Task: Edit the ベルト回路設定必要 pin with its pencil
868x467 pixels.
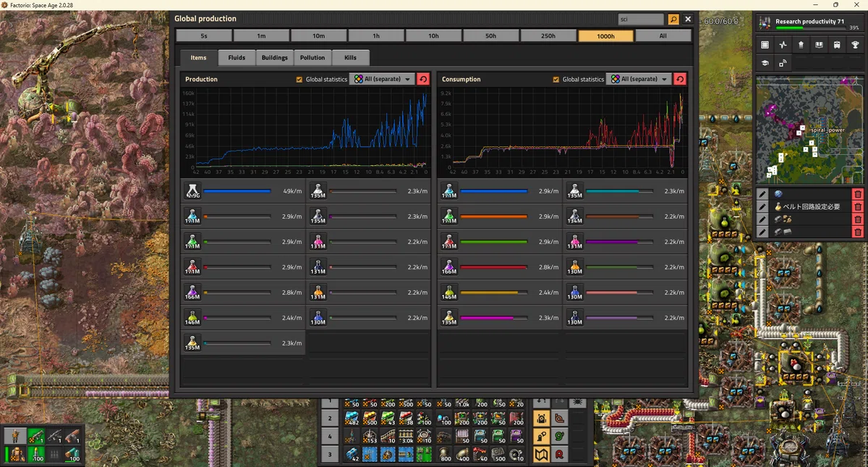Action: tap(762, 206)
